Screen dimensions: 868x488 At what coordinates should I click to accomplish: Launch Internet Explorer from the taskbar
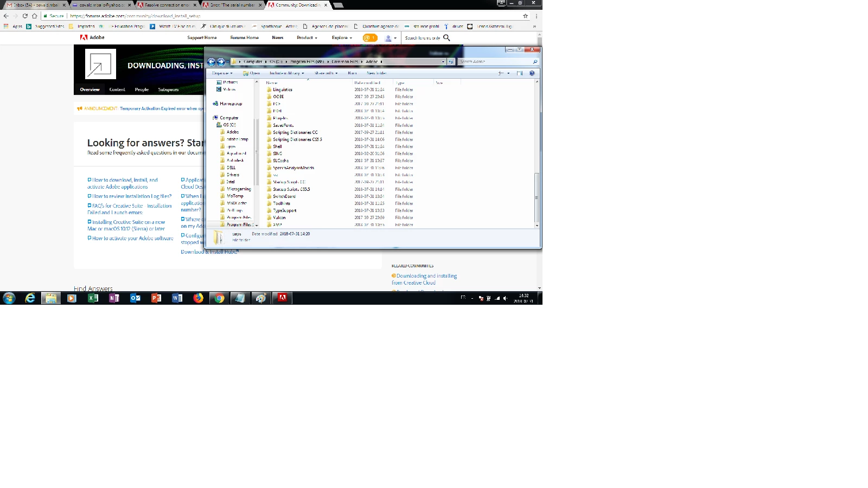point(30,298)
